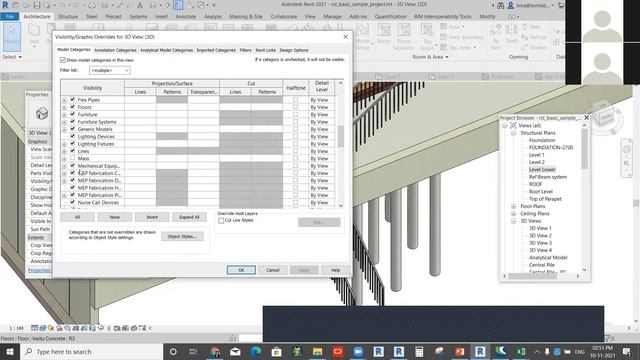Click the Room Separator tool
This screenshot has height=360, width=640.
pyautogui.click(x=404, y=36)
